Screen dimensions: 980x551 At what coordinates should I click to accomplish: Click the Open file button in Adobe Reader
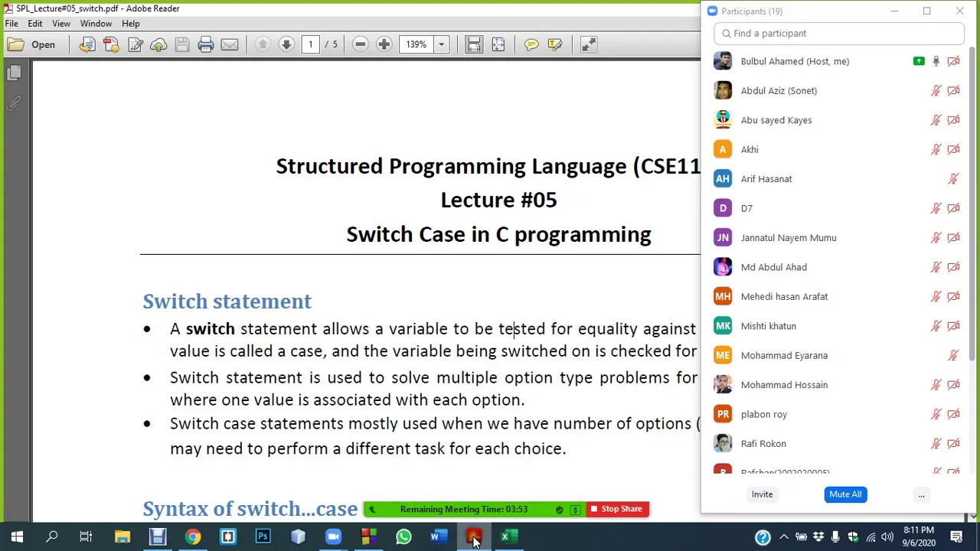(x=31, y=44)
